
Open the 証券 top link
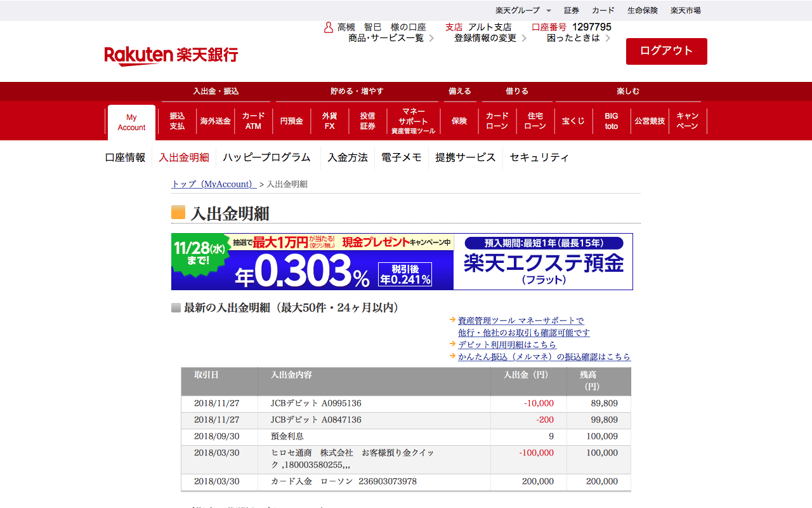[x=572, y=10]
